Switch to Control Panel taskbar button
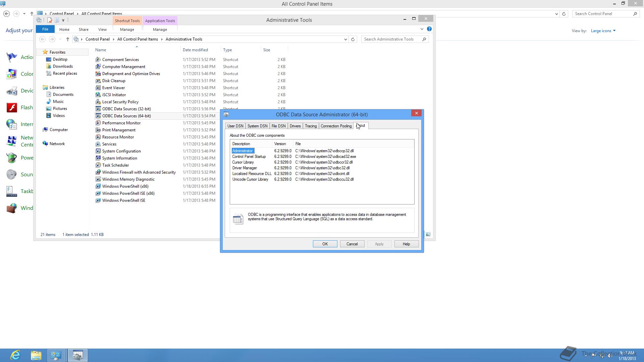 (x=56, y=355)
